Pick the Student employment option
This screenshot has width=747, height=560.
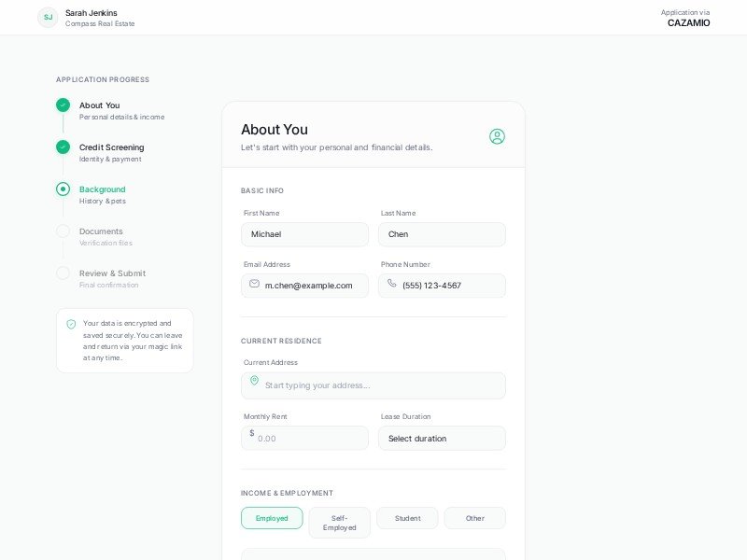coord(407,518)
